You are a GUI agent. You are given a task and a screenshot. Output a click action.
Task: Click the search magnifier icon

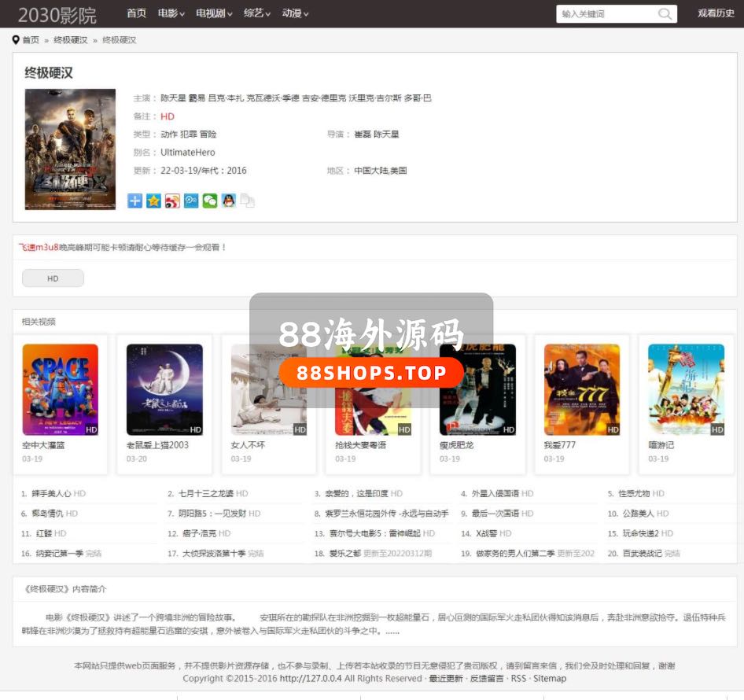[x=665, y=14]
